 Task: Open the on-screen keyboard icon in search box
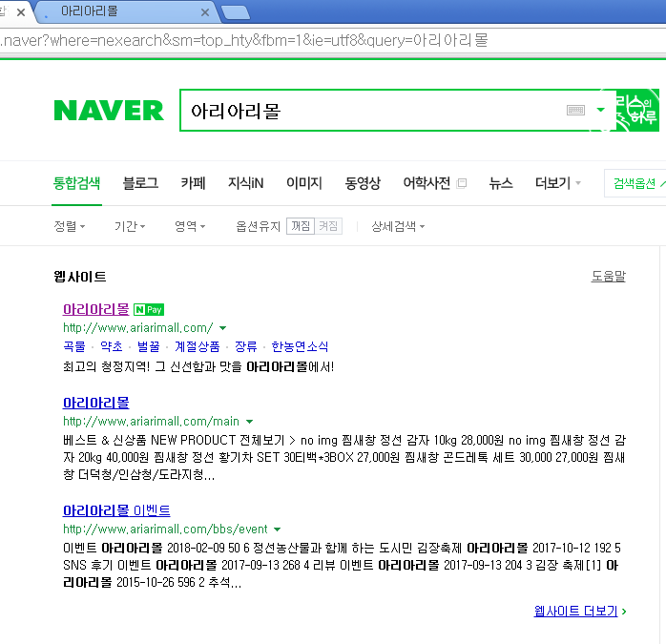(x=575, y=111)
